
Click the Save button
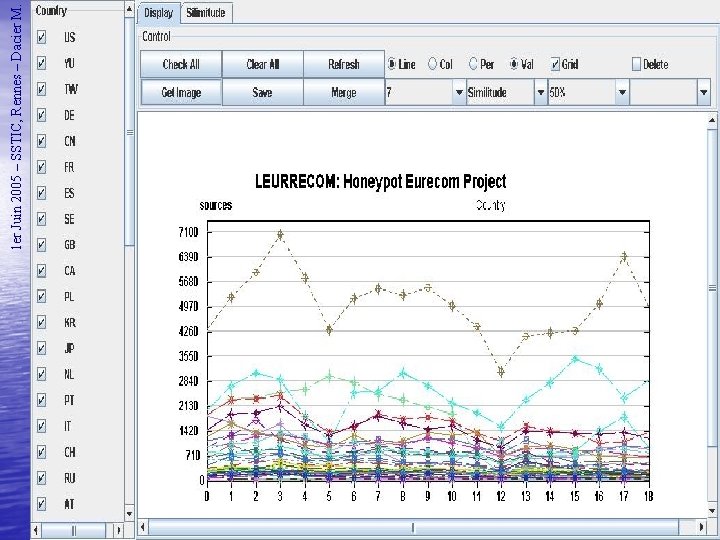(x=263, y=92)
